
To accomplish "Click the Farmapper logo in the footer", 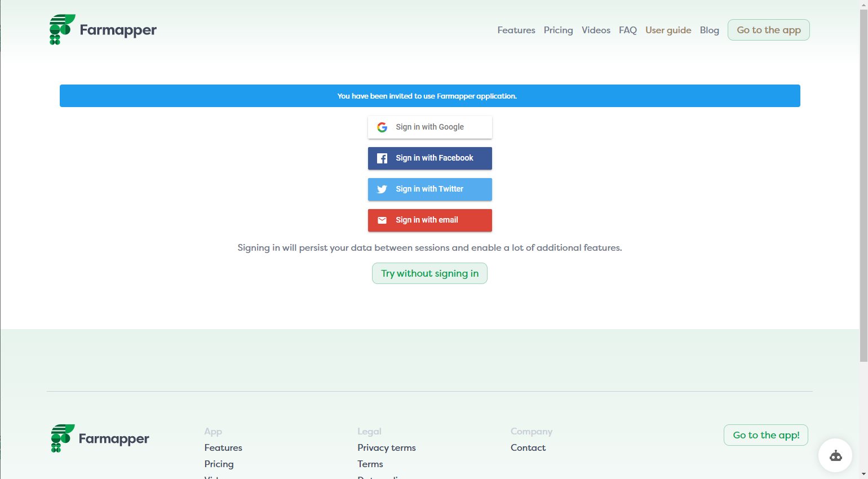I will coord(100,438).
